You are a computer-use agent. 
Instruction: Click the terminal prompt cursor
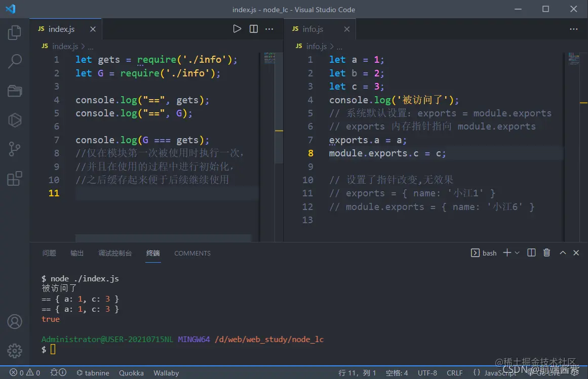[x=53, y=350]
